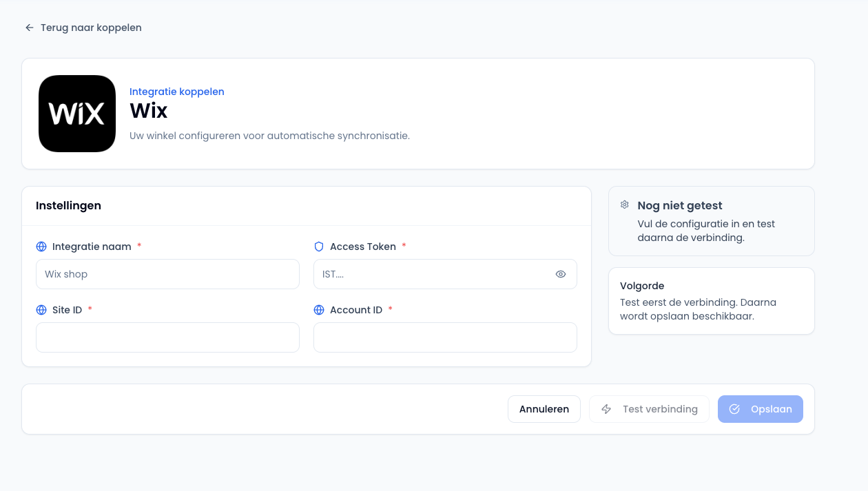Click text 'Vul de configuratie in en test'
Viewport: 868px width, 491px height.
tap(707, 224)
